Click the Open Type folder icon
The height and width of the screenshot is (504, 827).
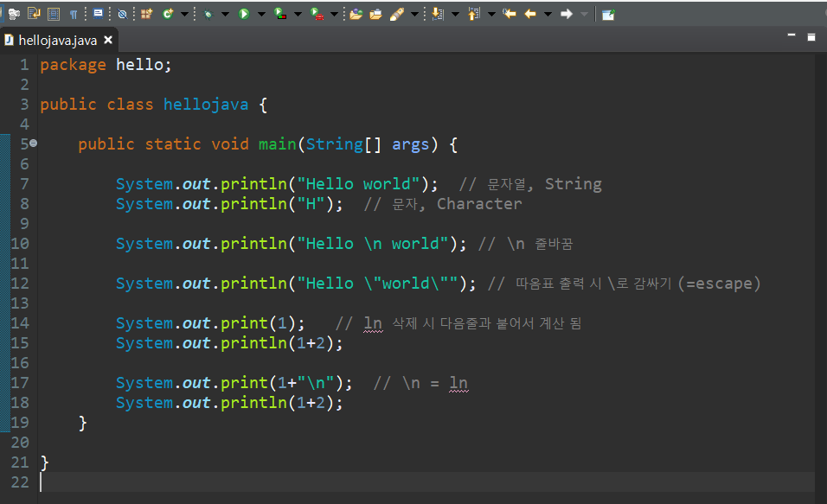click(356, 14)
